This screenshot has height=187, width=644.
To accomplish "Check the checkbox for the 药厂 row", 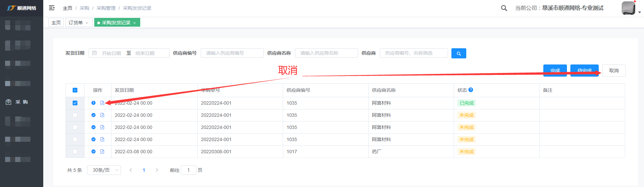I will click(x=75, y=152).
